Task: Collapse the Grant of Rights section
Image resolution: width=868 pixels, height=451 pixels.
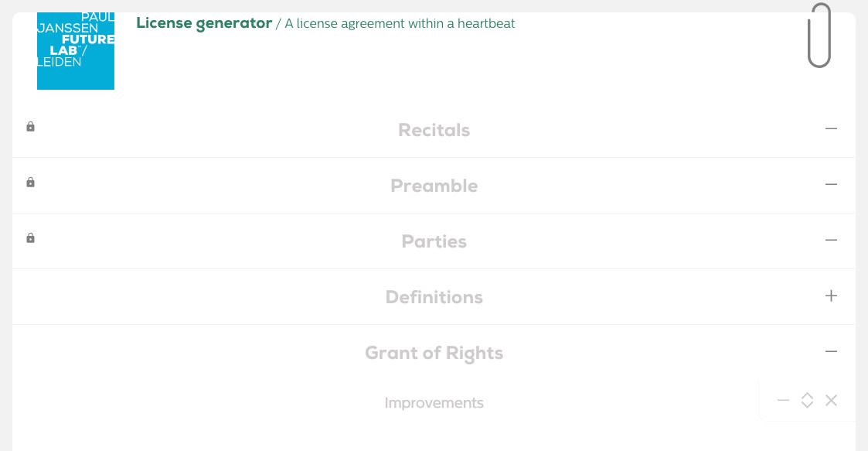Action: tap(831, 351)
